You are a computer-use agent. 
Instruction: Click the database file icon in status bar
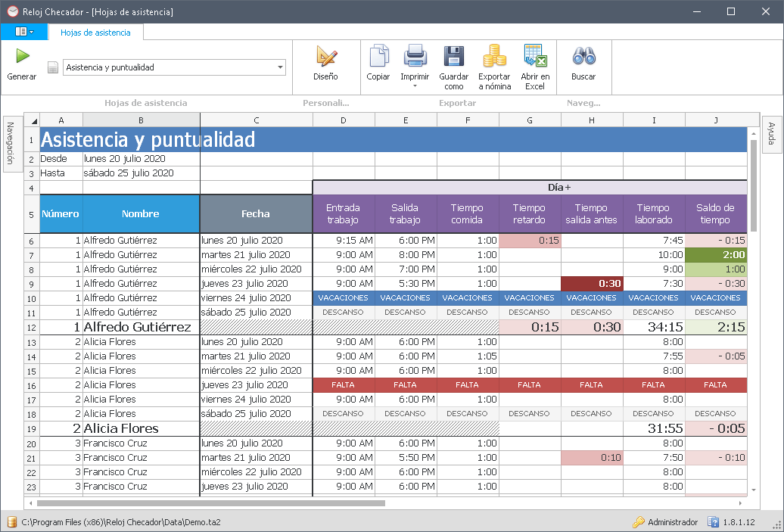click(11, 522)
